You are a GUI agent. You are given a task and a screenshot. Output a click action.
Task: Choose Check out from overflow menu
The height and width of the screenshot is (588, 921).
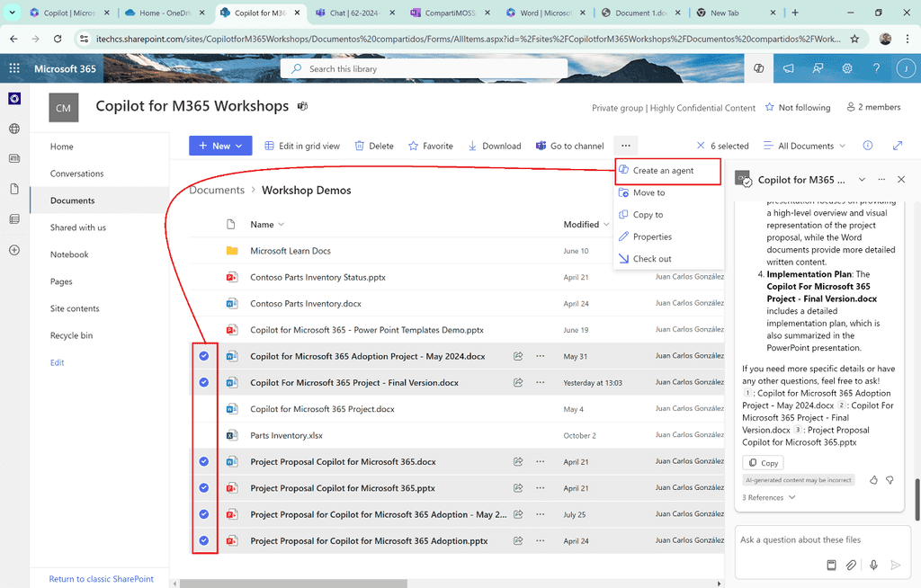[668, 258]
